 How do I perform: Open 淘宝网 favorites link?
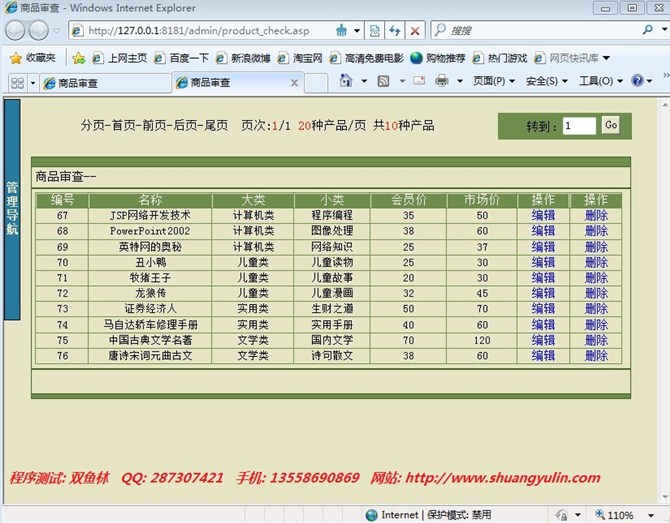[x=300, y=58]
